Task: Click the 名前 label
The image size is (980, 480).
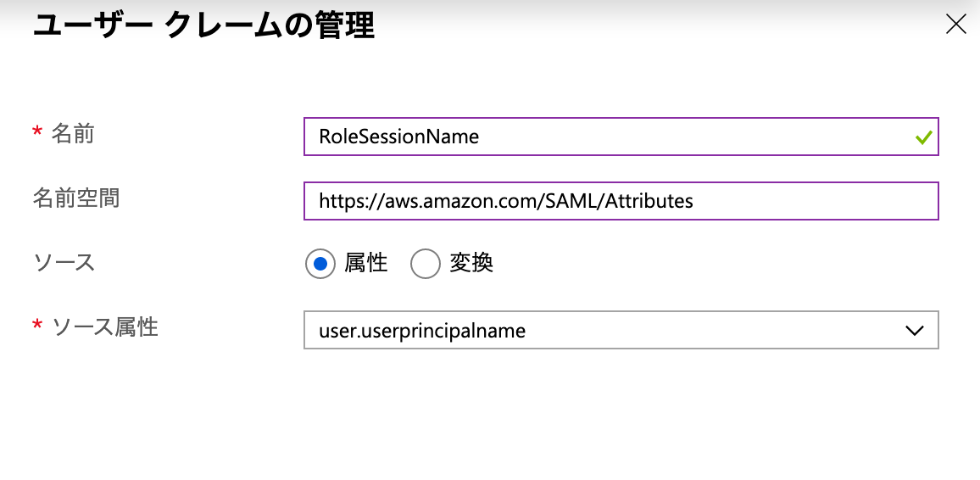Action: click(x=73, y=134)
